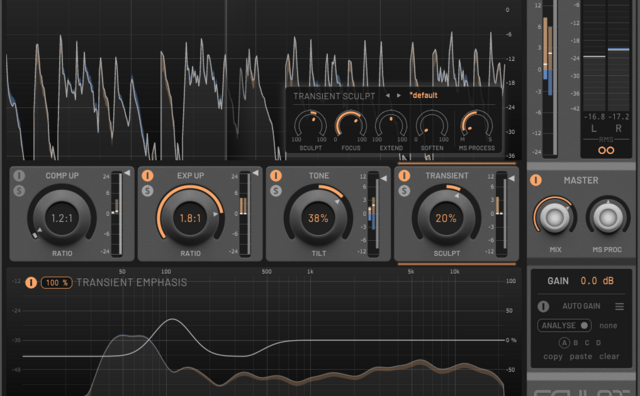
Task: Click the ANALYSE button
Action: click(x=564, y=325)
